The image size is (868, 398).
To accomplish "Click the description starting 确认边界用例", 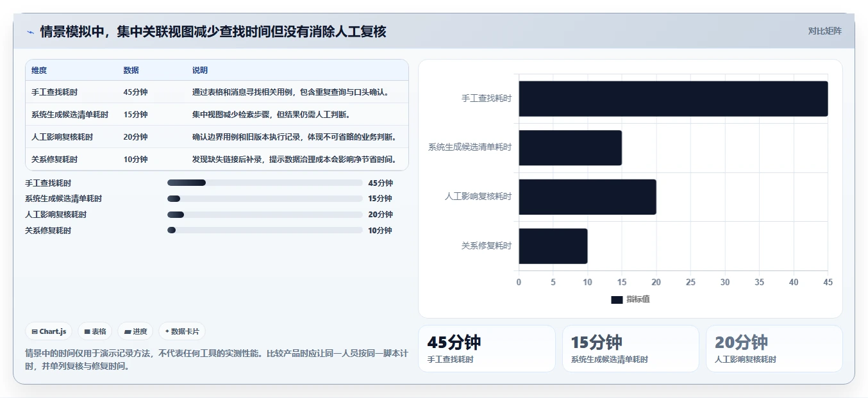I will pyautogui.click(x=294, y=137).
